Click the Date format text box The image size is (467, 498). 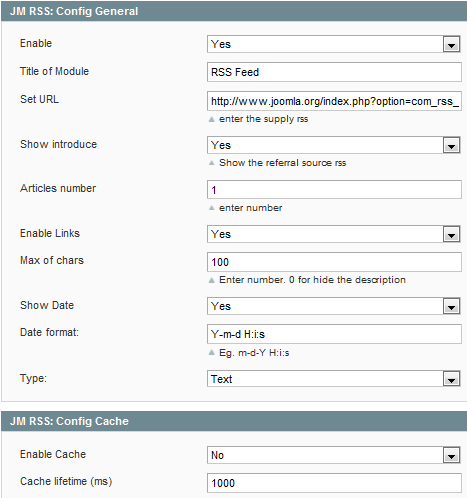coord(334,334)
